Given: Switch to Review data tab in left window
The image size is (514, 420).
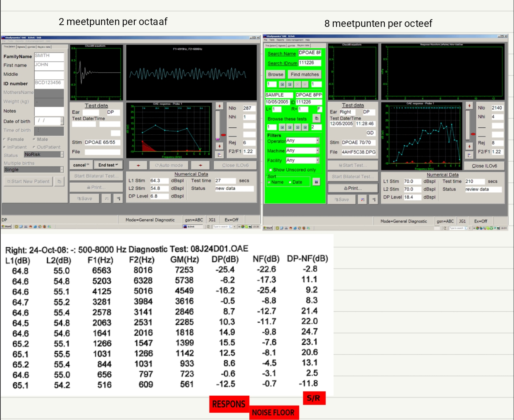Looking at the screenshot, I should [44, 47].
